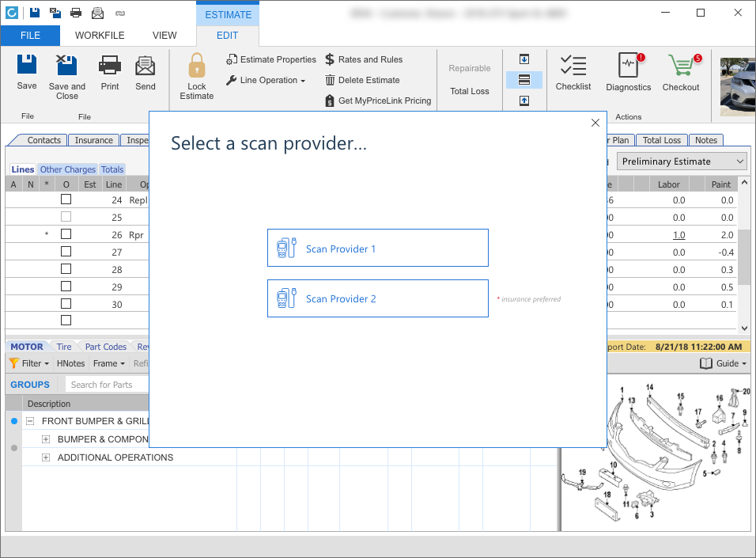This screenshot has width=756, height=558.
Task: Toggle checkbox in the empty last line
Action: (x=66, y=320)
